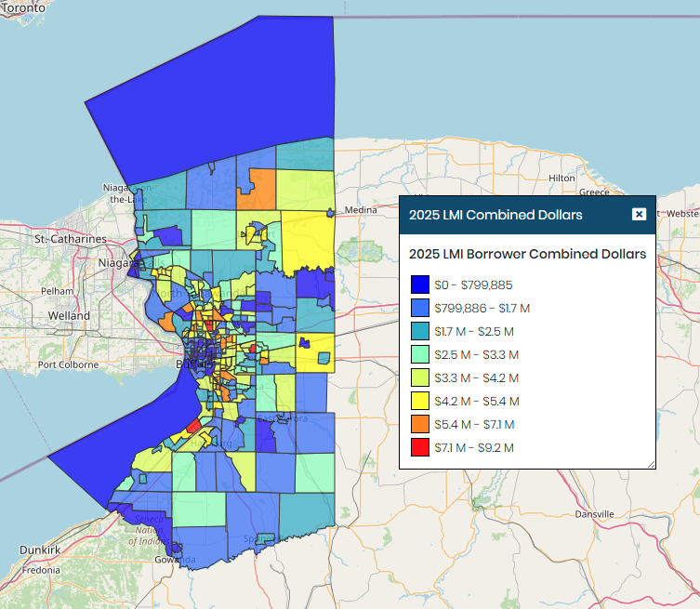
Task: Click the Dansville map label
Action: pos(594,514)
